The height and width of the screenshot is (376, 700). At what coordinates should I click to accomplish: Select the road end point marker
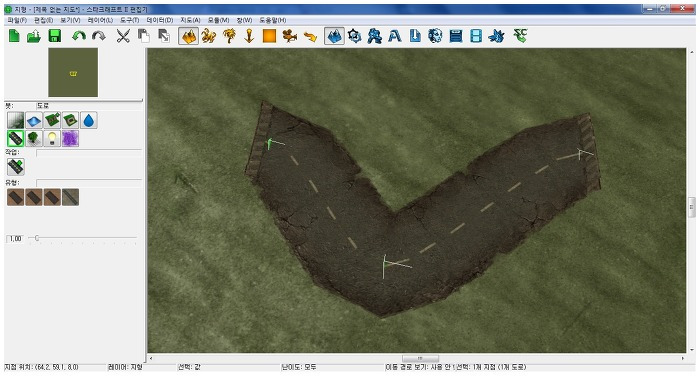point(581,154)
